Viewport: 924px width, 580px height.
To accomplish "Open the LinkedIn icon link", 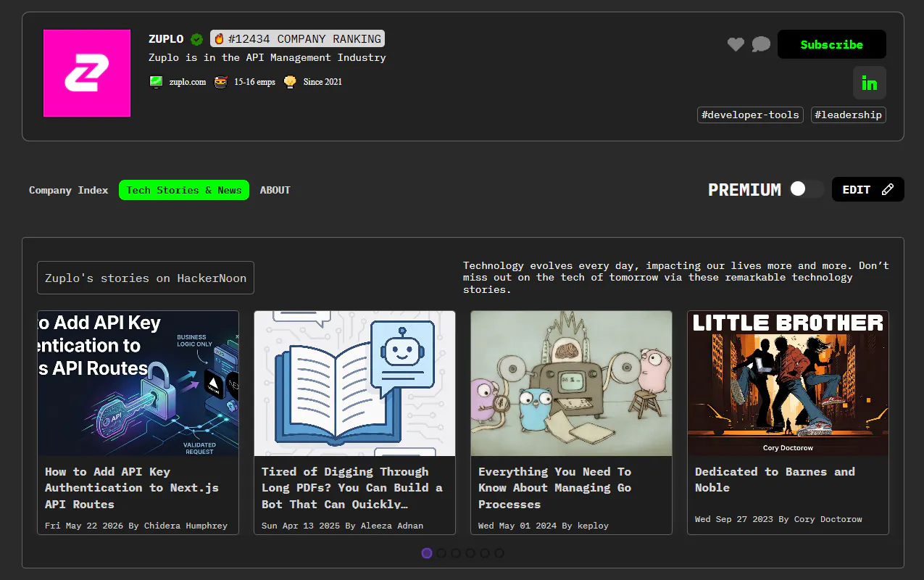I will click(869, 83).
